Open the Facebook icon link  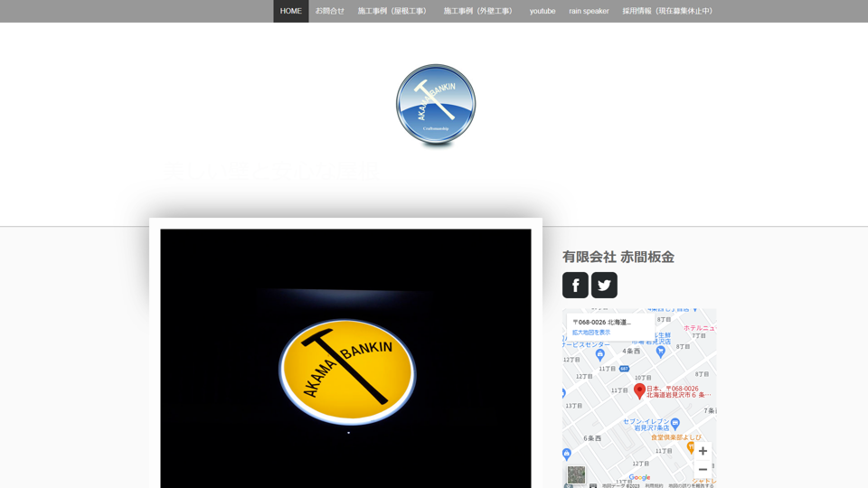pos(575,285)
